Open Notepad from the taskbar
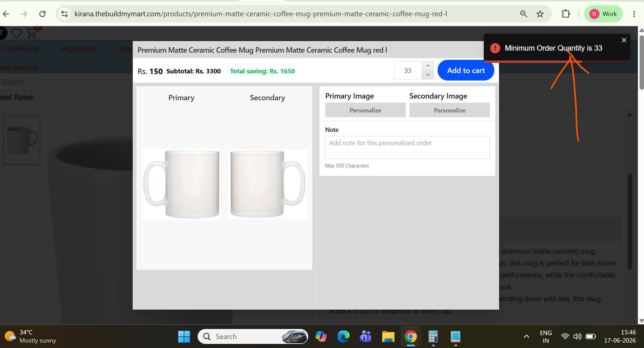 point(455,337)
